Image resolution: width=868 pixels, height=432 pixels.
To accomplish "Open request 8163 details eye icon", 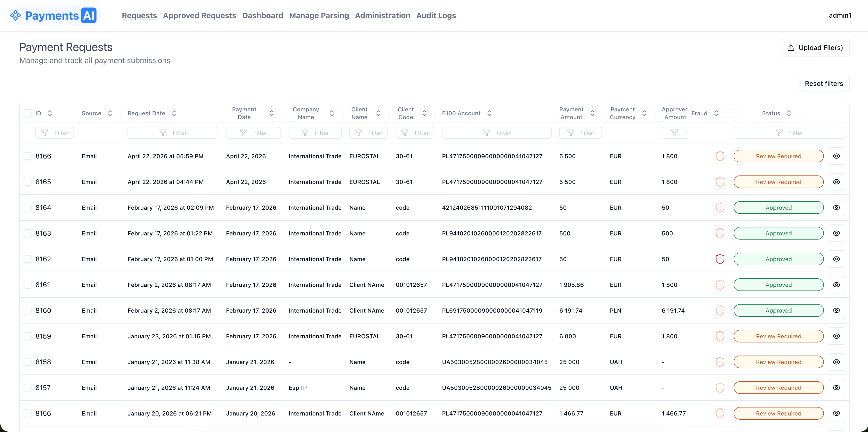I will click(836, 233).
